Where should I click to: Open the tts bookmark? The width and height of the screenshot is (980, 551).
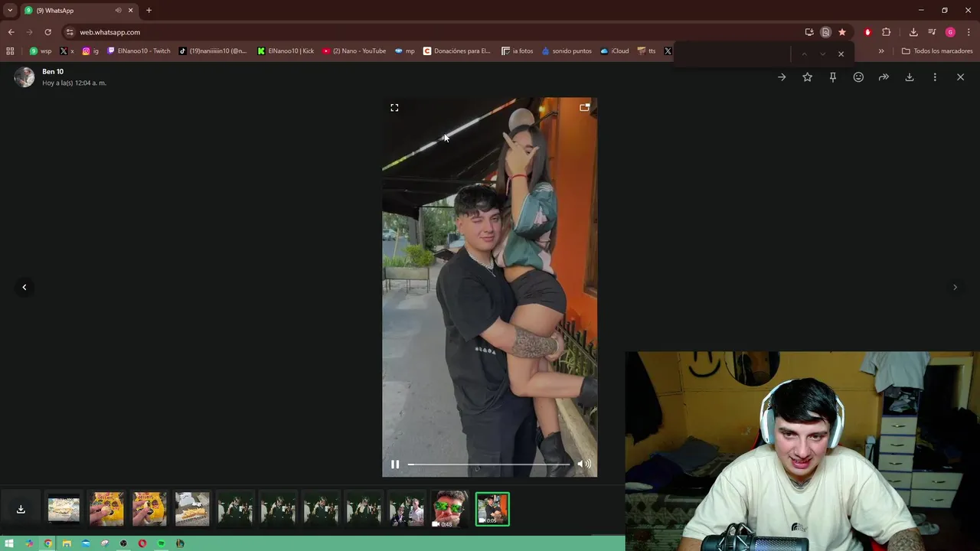point(647,51)
